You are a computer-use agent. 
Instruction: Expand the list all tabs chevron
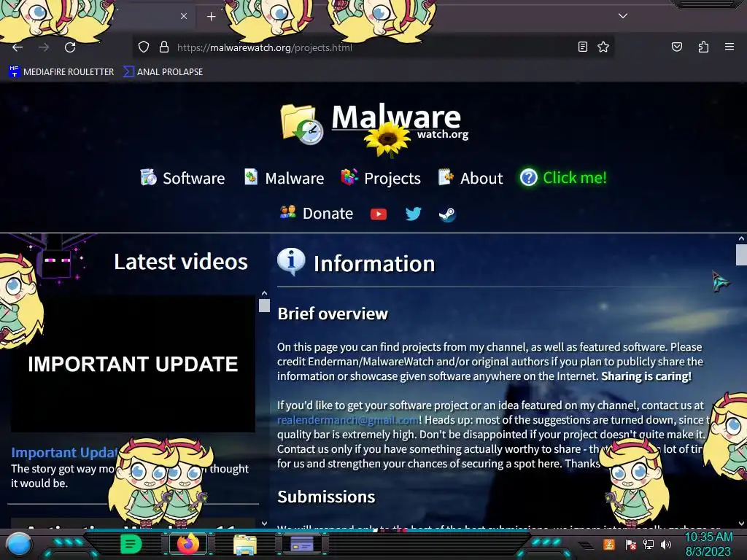coord(623,16)
